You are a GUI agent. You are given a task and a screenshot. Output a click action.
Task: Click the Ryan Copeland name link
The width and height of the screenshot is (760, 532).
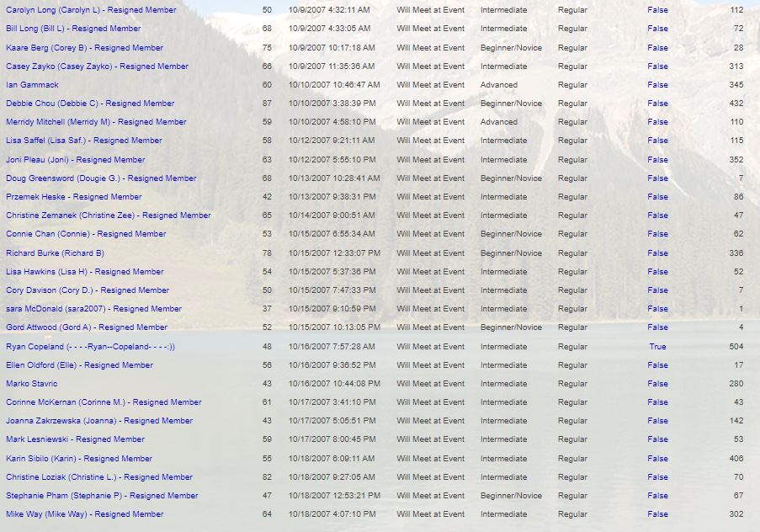91,346
